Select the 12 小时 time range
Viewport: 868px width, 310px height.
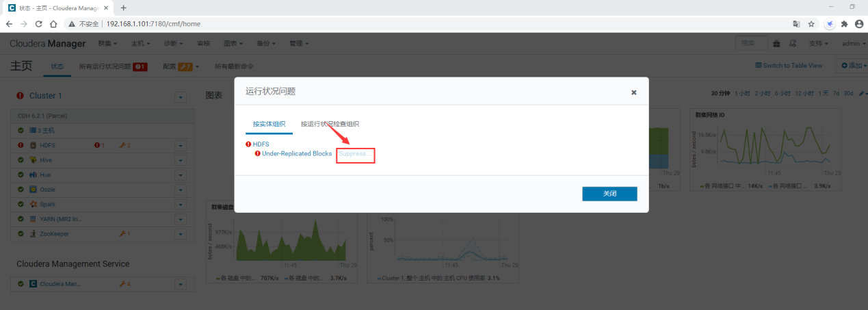(x=804, y=93)
